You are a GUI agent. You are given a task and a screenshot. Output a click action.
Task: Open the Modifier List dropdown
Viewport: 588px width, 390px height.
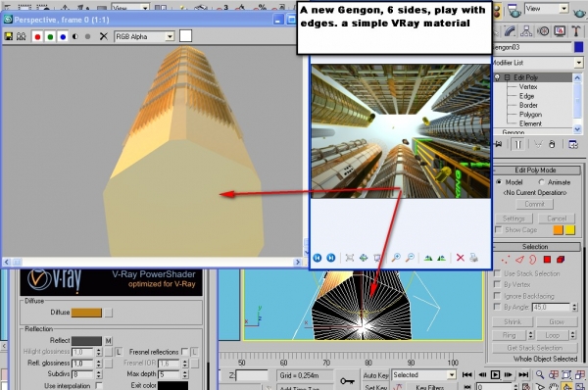pyautogui.click(x=538, y=63)
